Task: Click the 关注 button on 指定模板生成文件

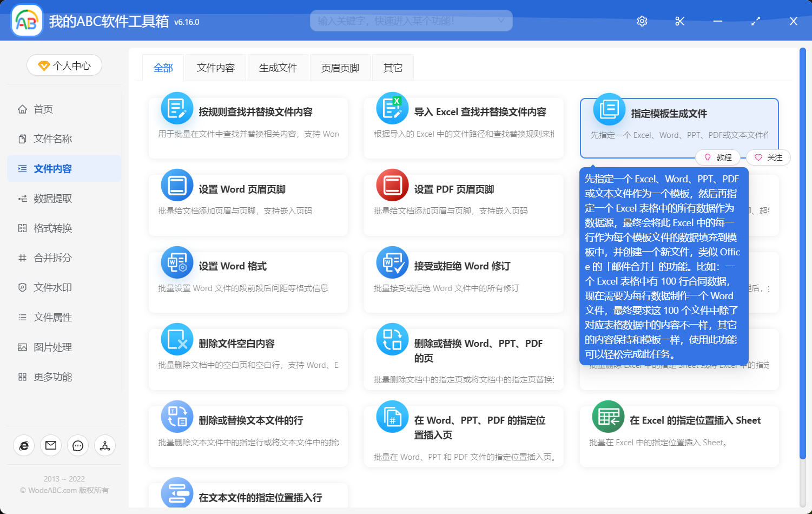Action: 768,157
